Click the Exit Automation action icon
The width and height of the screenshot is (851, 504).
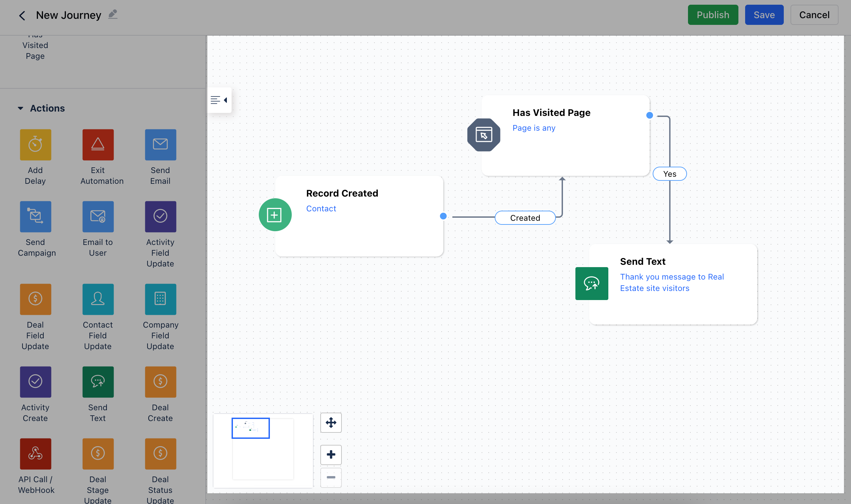98,145
